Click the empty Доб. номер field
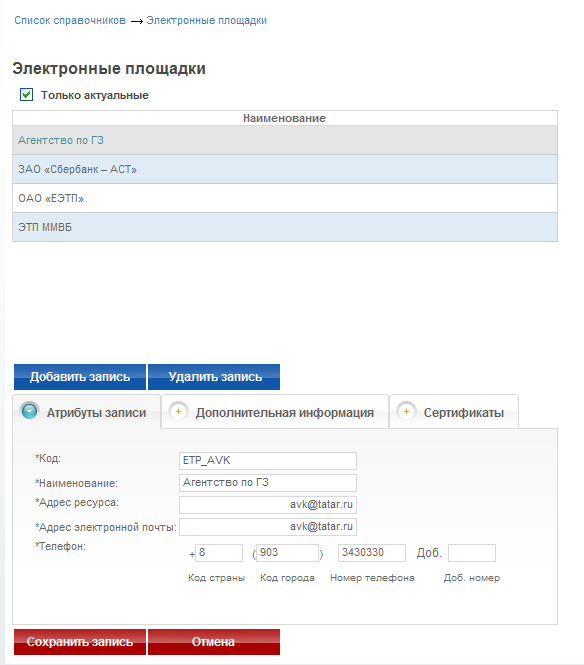The image size is (584, 665). tap(472, 553)
